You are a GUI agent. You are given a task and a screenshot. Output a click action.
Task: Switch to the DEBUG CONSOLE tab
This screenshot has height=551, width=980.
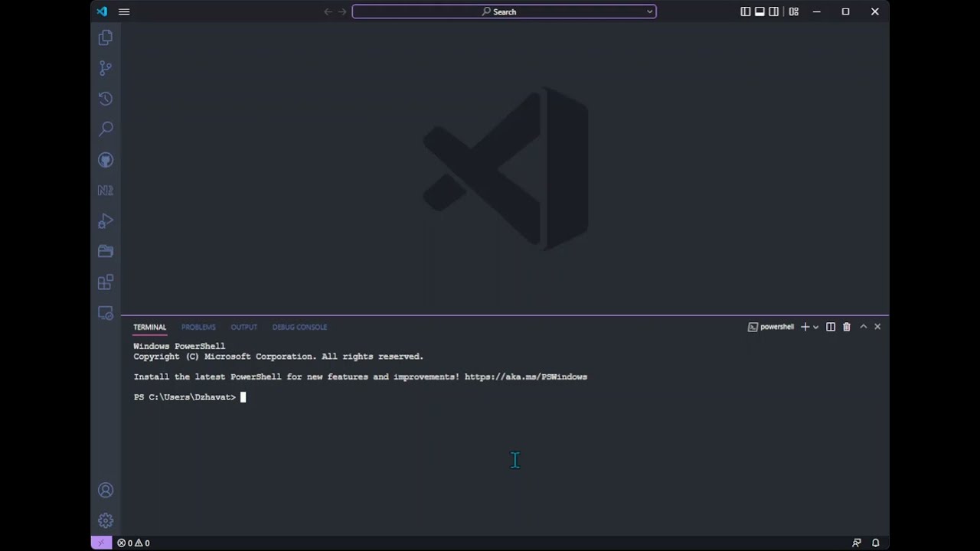pyautogui.click(x=299, y=327)
